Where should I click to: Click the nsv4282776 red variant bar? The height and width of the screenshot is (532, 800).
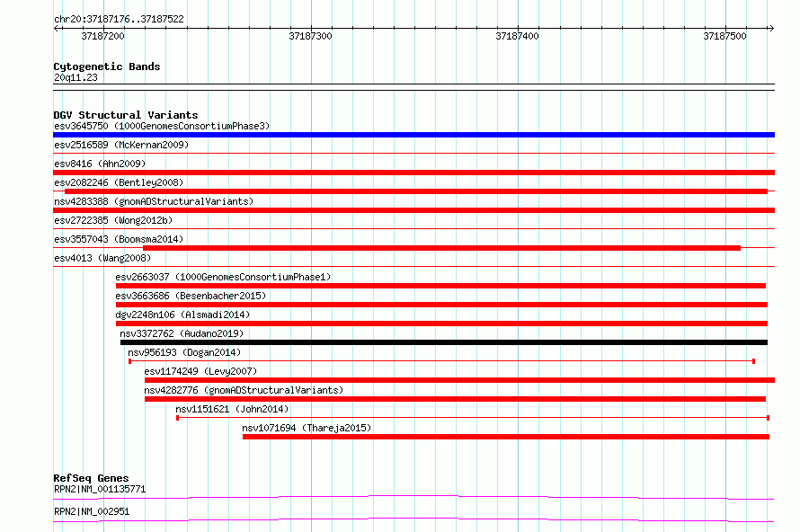point(455,399)
